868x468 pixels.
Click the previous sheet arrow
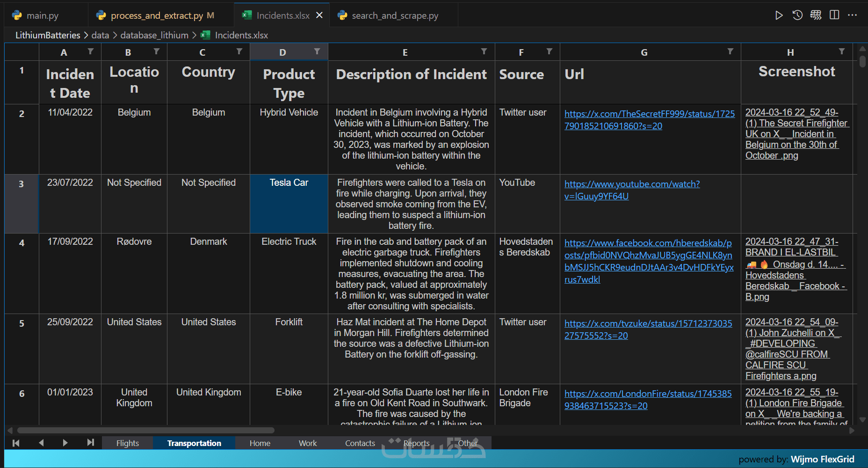click(x=41, y=443)
